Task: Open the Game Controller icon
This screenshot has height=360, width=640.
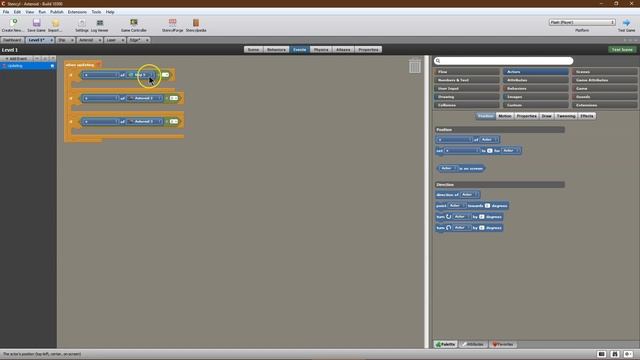Action: (133, 22)
